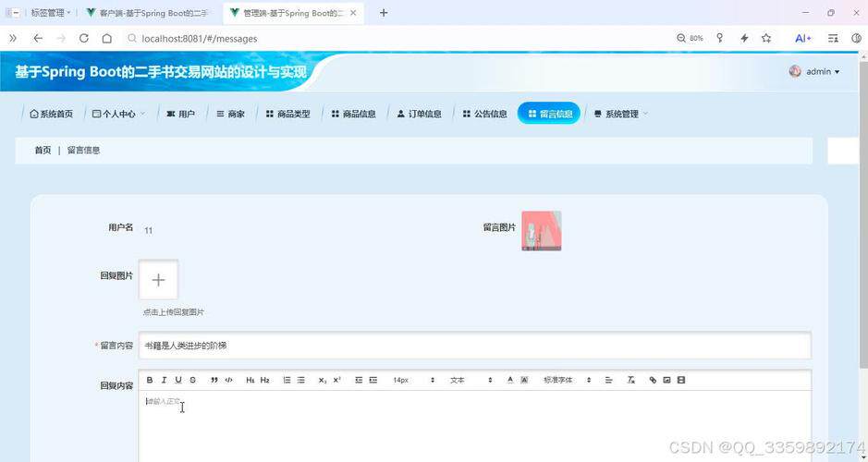
Task: Open the 商家 menu item
Action: (x=230, y=114)
